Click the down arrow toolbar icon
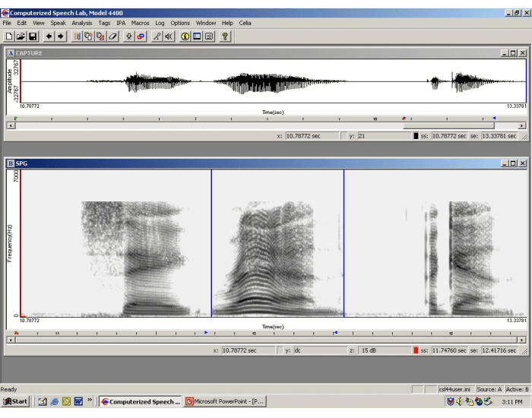Screen dimensions: 532x418 [128, 36]
